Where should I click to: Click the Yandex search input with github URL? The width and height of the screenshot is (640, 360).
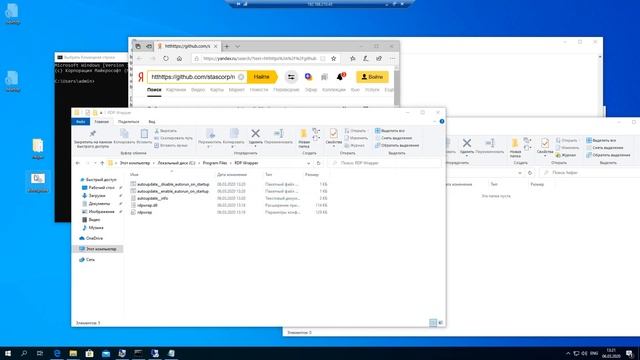[x=193, y=77]
